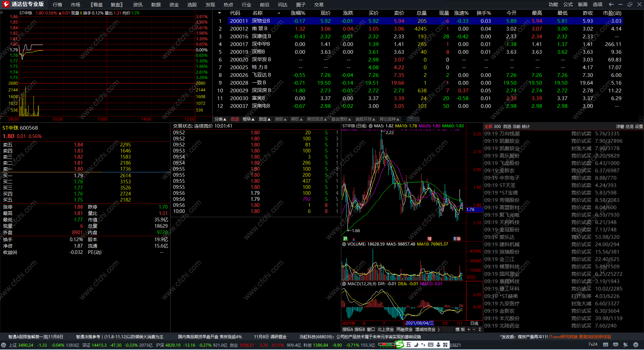Click status bar keyboard icon
This screenshot has width=644, height=350.
tap(605, 345)
